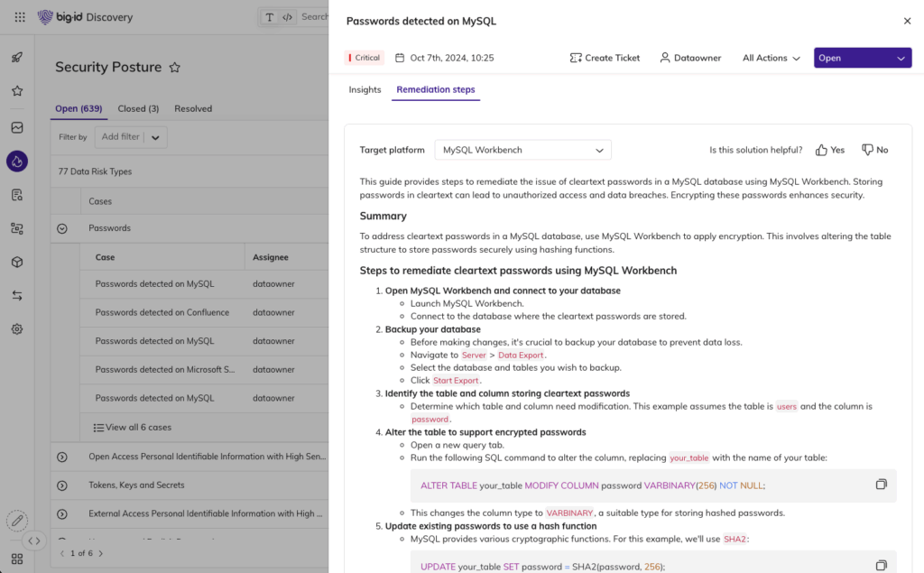Expand External Access Personal Identifiable Information group
The width and height of the screenshot is (924, 573).
62,514
